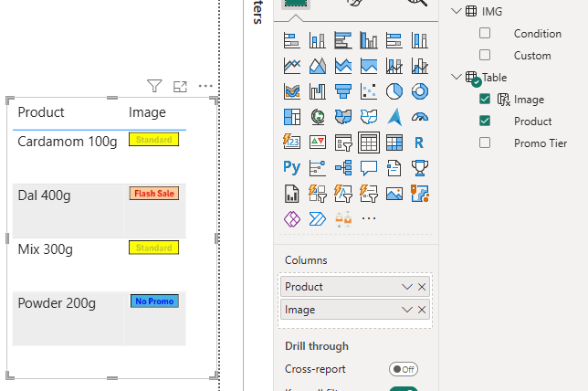Select the Stacked column chart visual
This screenshot has height=391, width=588.
coord(317,40)
